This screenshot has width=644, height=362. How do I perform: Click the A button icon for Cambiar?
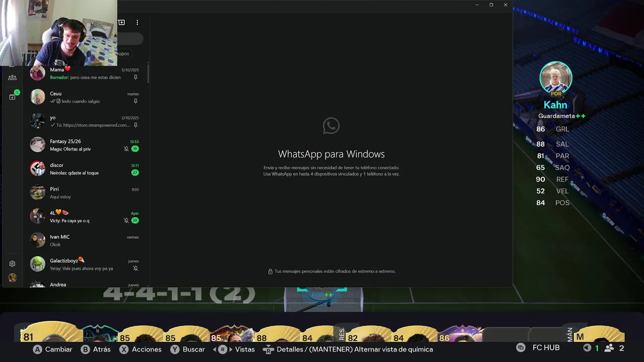coord(38,349)
